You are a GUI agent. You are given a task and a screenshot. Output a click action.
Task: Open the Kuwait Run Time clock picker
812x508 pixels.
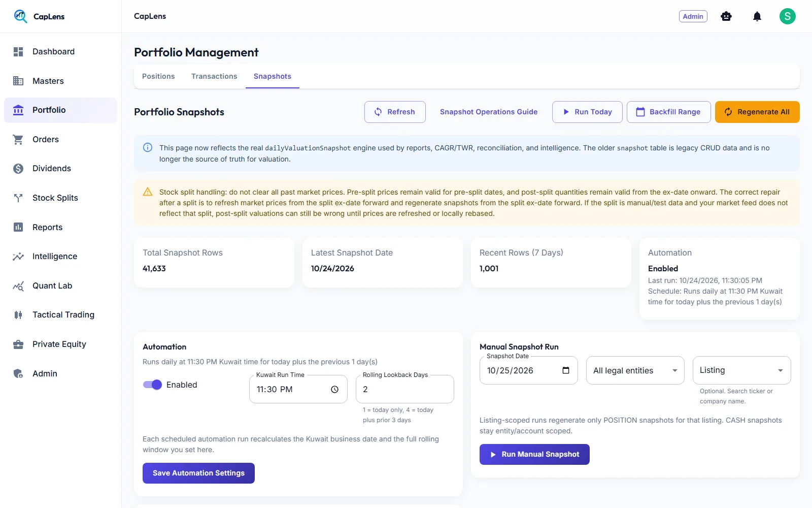pos(334,389)
